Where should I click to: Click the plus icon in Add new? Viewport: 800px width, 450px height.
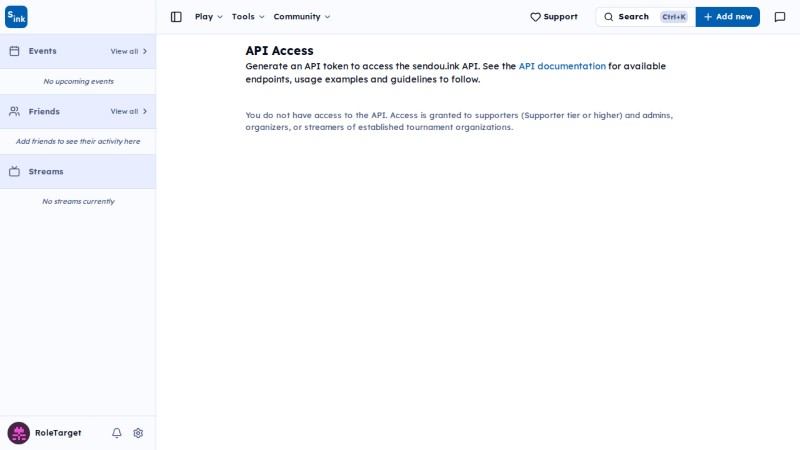click(x=708, y=17)
